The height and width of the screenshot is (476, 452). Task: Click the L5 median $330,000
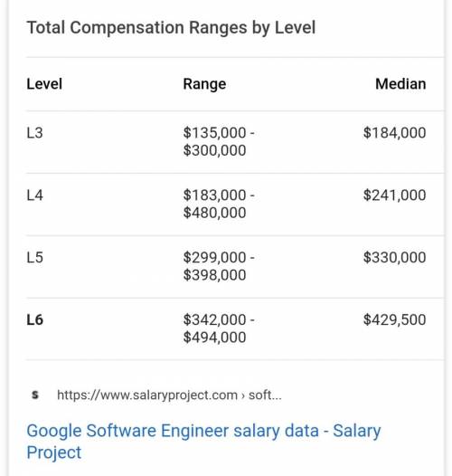[395, 257]
